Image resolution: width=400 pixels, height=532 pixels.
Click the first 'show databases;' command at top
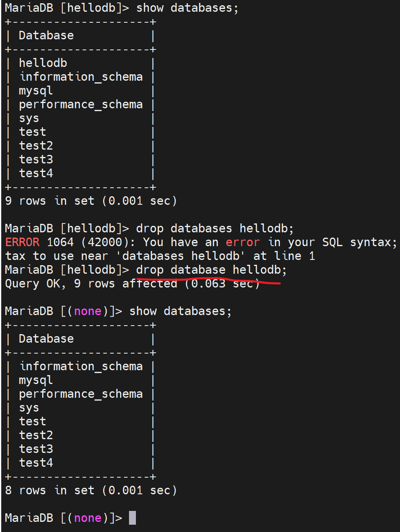tap(187, 8)
